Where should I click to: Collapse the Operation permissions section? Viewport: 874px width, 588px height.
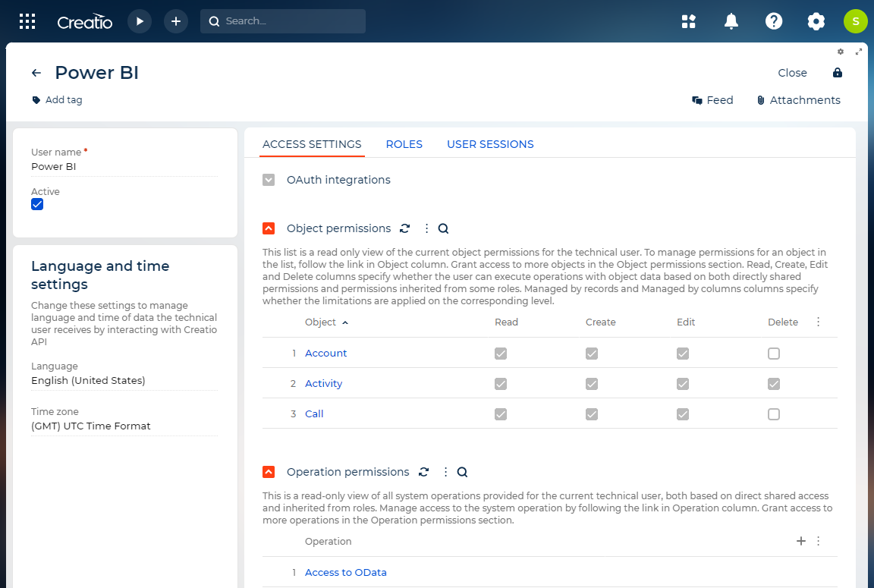(x=269, y=472)
